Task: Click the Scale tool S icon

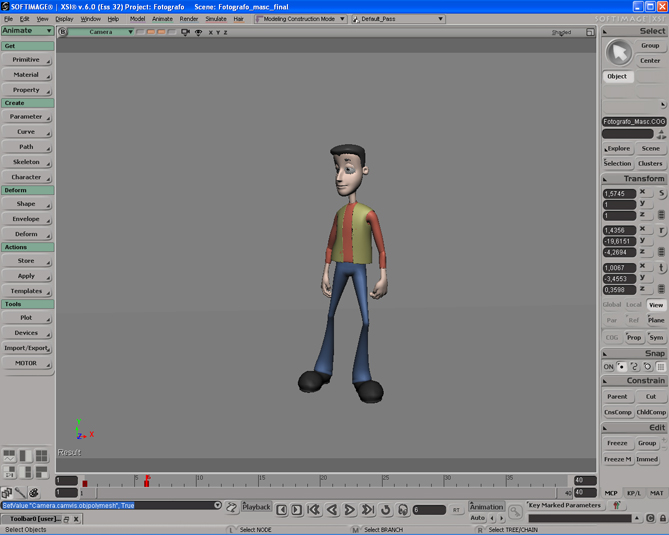Action: [661, 193]
